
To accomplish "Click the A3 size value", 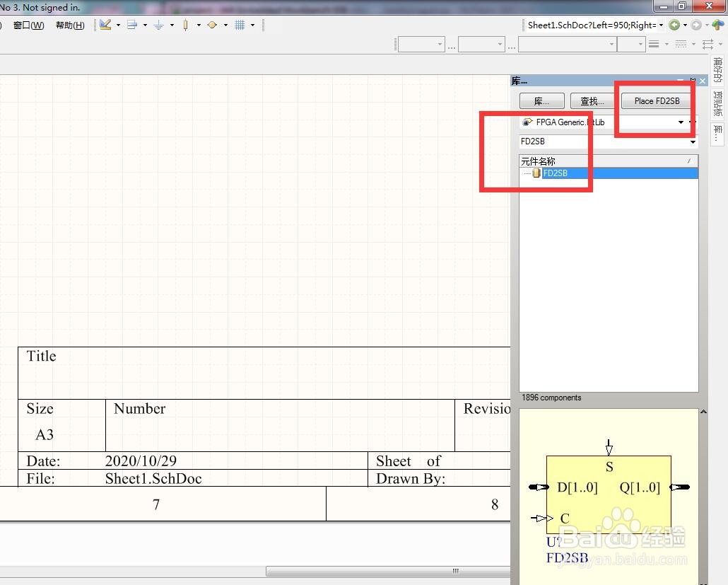I will [45, 435].
